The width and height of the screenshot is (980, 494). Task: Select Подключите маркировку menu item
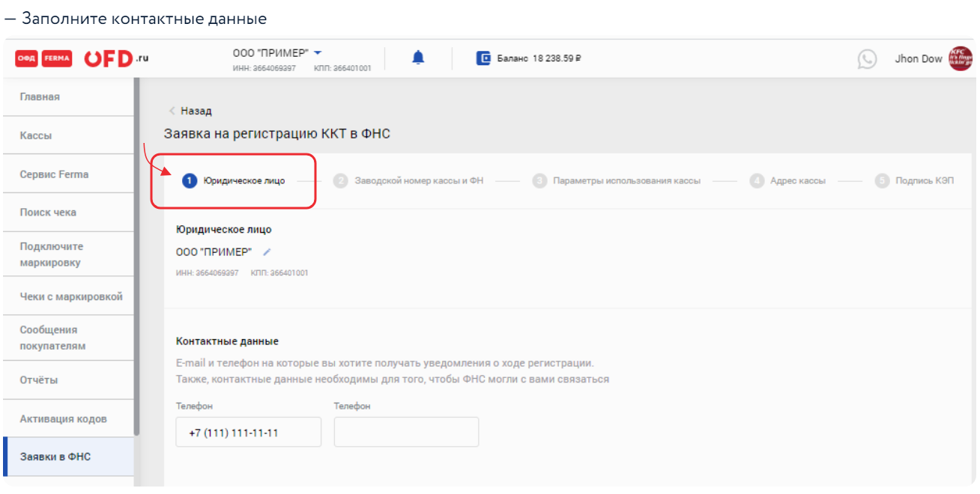pyautogui.click(x=67, y=254)
